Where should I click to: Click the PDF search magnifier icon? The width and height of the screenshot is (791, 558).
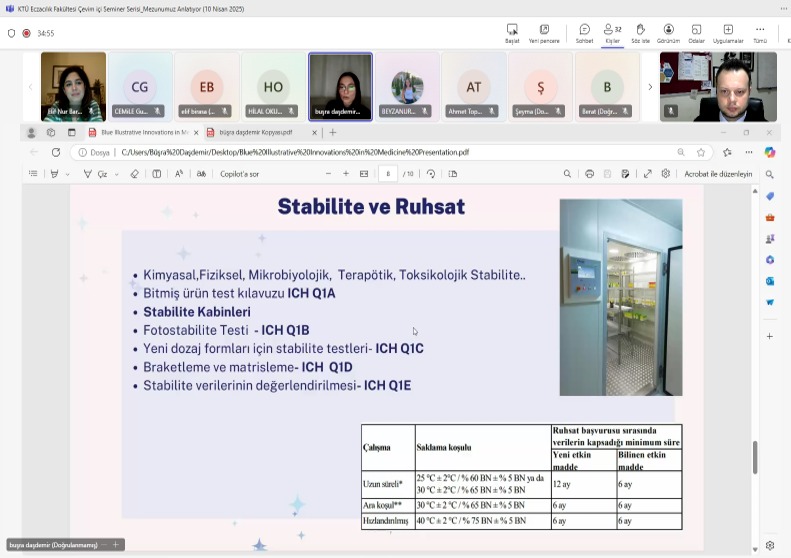tap(567, 174)
